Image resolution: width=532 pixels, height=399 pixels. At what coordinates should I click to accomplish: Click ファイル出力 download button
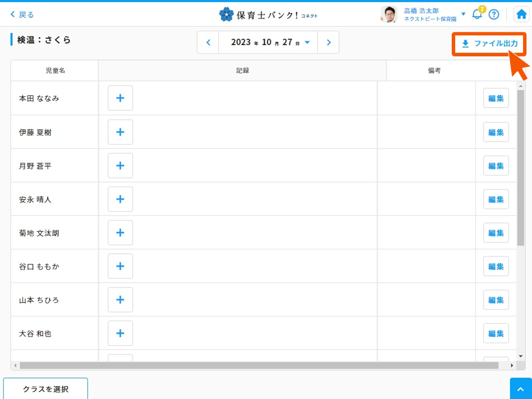pos(490,44)
